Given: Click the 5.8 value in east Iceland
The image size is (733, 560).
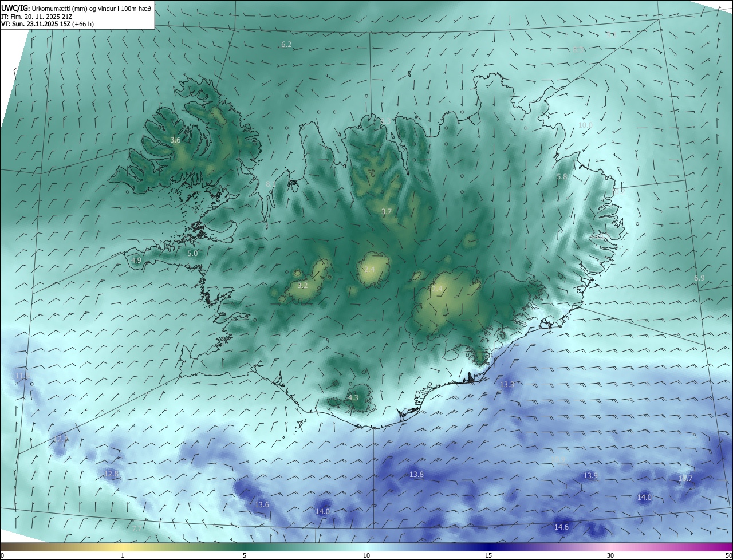Looking at the screenshot, I should [562, 177].
